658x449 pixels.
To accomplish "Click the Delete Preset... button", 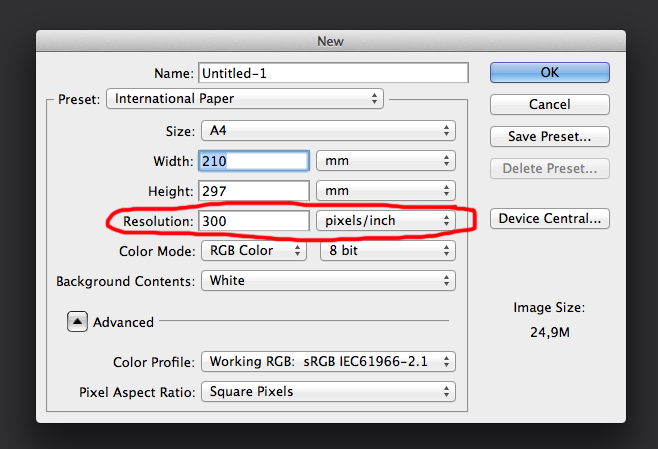I will tap(549, 168).
